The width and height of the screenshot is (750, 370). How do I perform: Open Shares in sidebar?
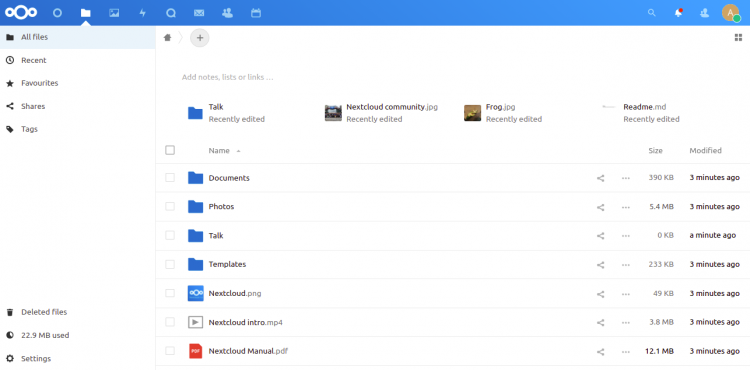tap(77, 106)
